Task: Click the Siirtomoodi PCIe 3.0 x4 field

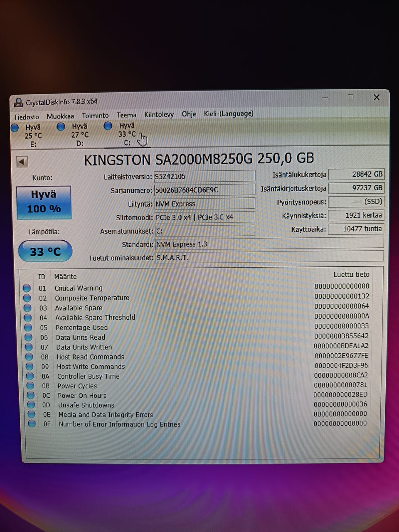Action: click(x=205, y=217)
